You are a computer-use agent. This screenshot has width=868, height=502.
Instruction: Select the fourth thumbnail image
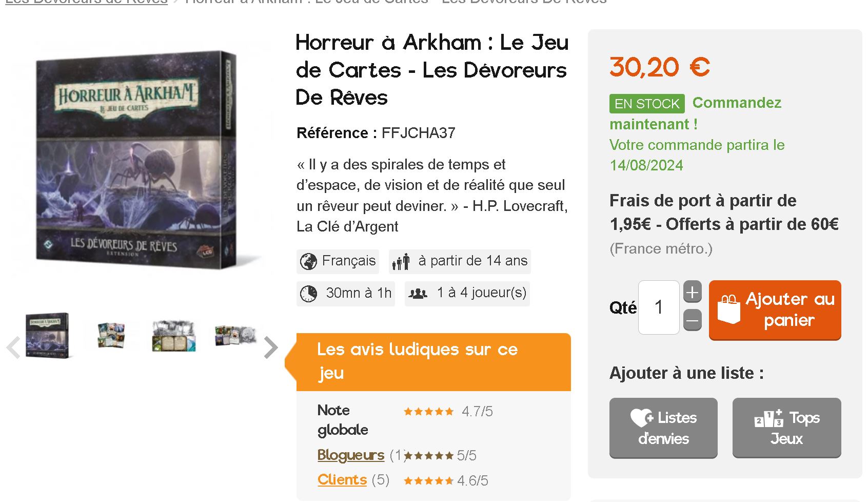click(x=235, y=335)
